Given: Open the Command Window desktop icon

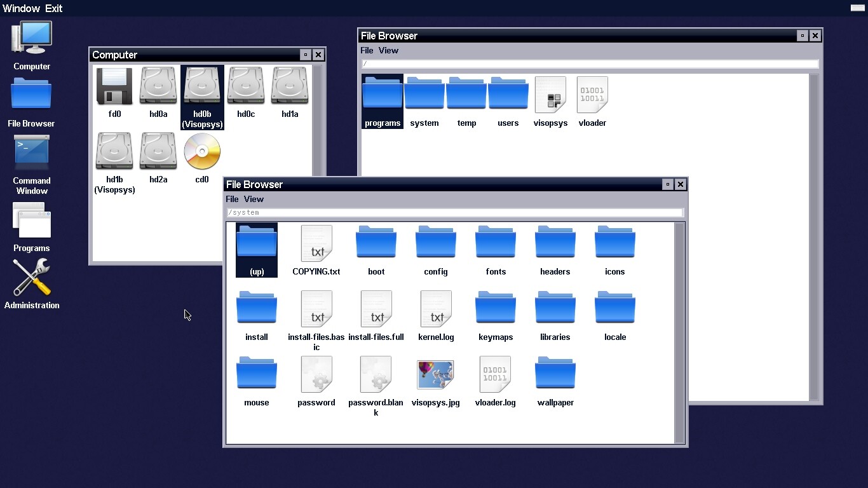Looking at the screenshot, I should [31, 154].
